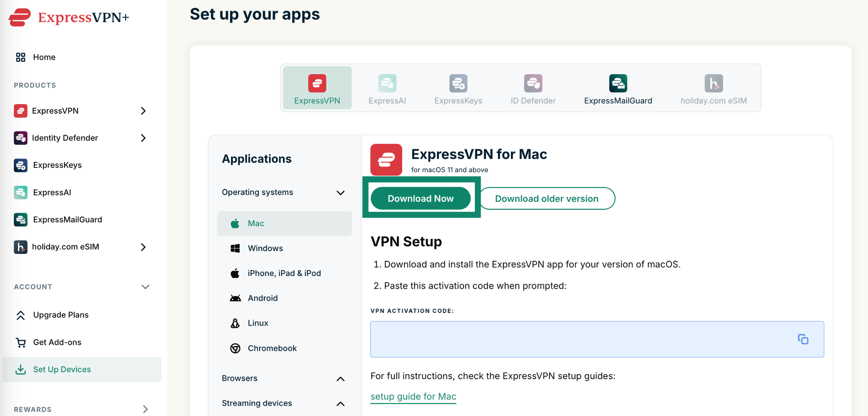Switch to the ID Defender product tab
Image resolution: width=868 pixels, height=416 pixels.
[533, 89]
